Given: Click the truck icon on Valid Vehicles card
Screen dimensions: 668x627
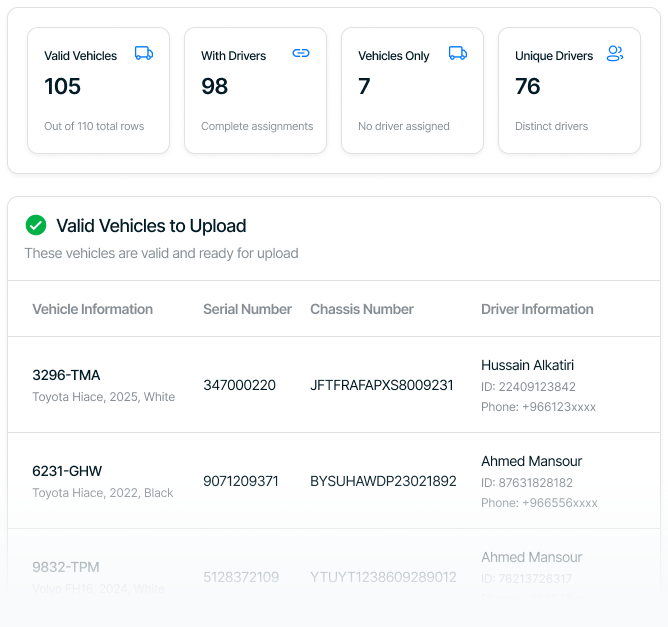Looking at the screenshot, I should coord(144,54).
